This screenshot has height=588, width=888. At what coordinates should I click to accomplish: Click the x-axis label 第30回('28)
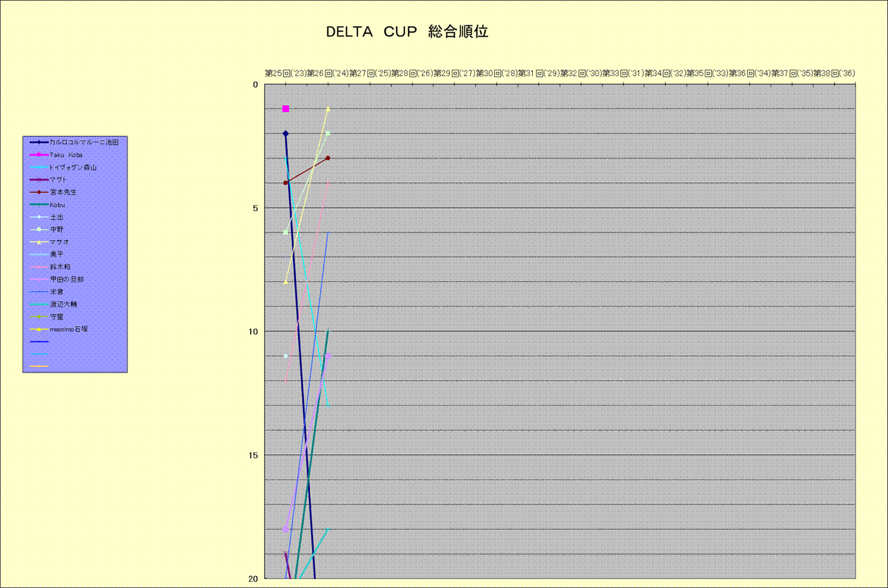point(497,73)
